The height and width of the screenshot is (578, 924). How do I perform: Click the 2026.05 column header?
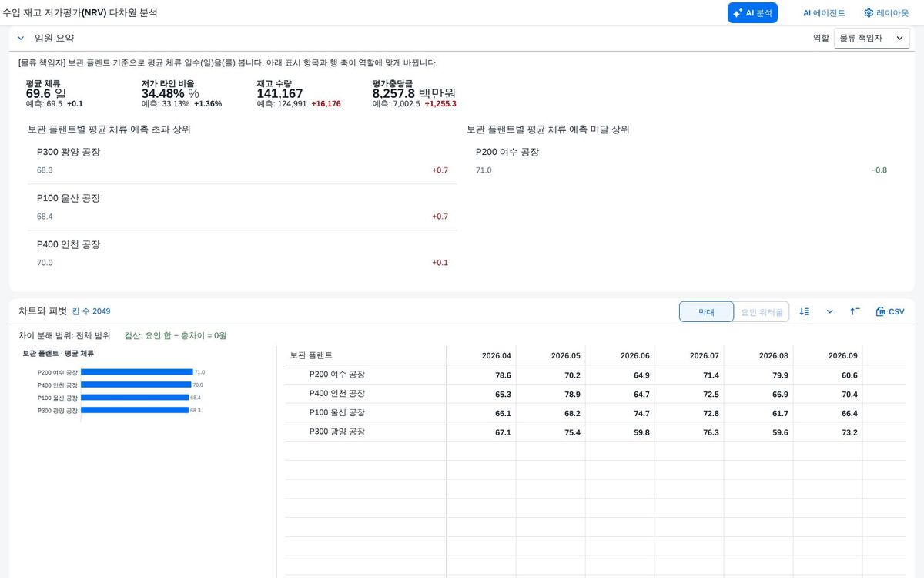551,355
